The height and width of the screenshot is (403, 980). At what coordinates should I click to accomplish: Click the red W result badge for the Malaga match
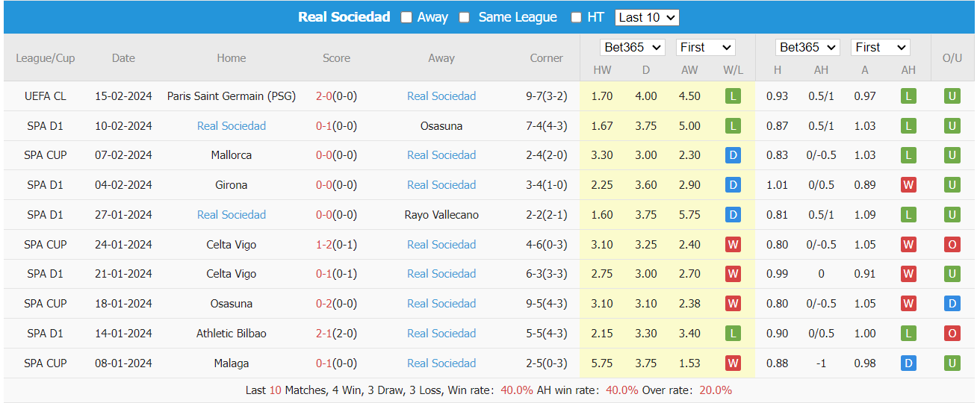(x=733, y=363)
